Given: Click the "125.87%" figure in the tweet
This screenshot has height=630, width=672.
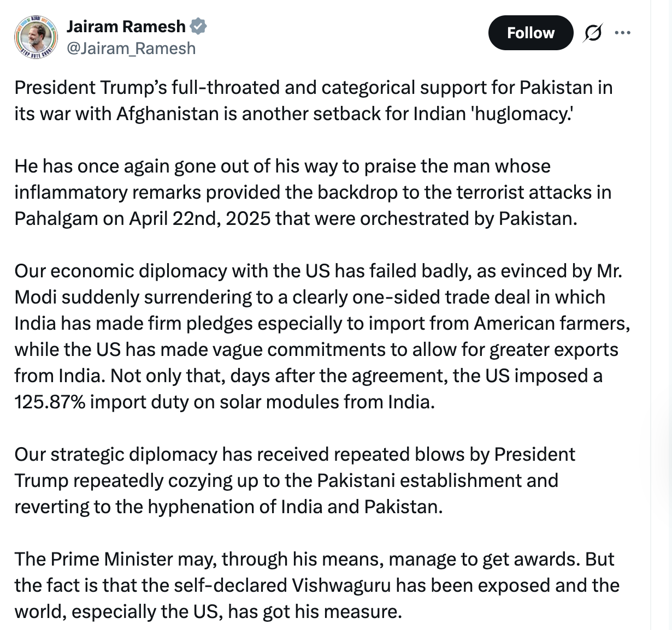Looking at the screenshot, I should (x=49, y=402).
